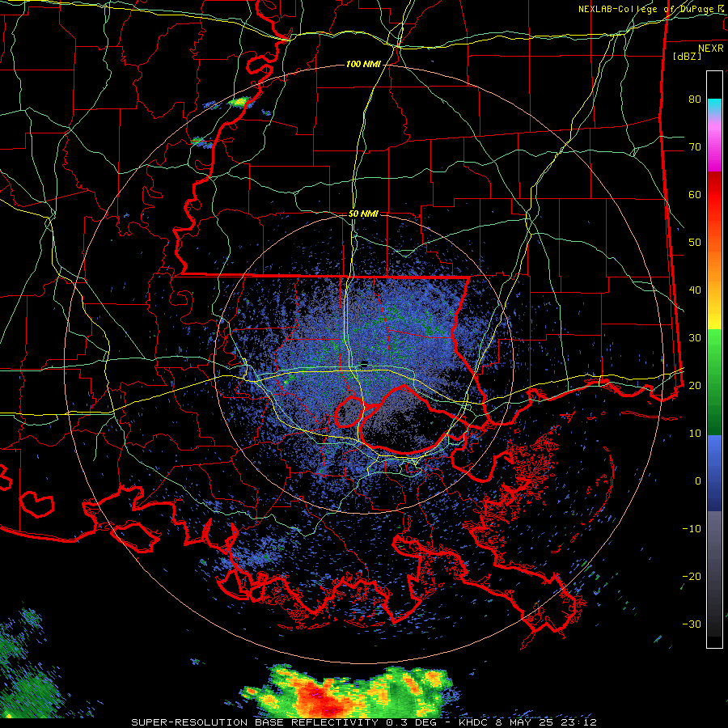728x728 pixels.
Task: Click the -20 value on dBZ scale
Action: coord(692,576)
